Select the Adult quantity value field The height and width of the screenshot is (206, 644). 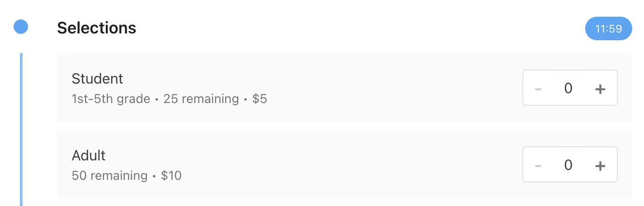568,165
